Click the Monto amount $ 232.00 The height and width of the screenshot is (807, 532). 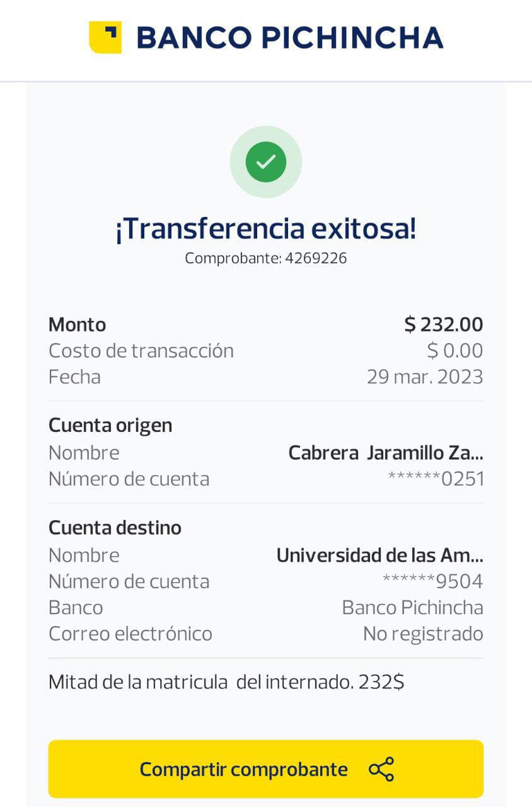coord(443,325)
